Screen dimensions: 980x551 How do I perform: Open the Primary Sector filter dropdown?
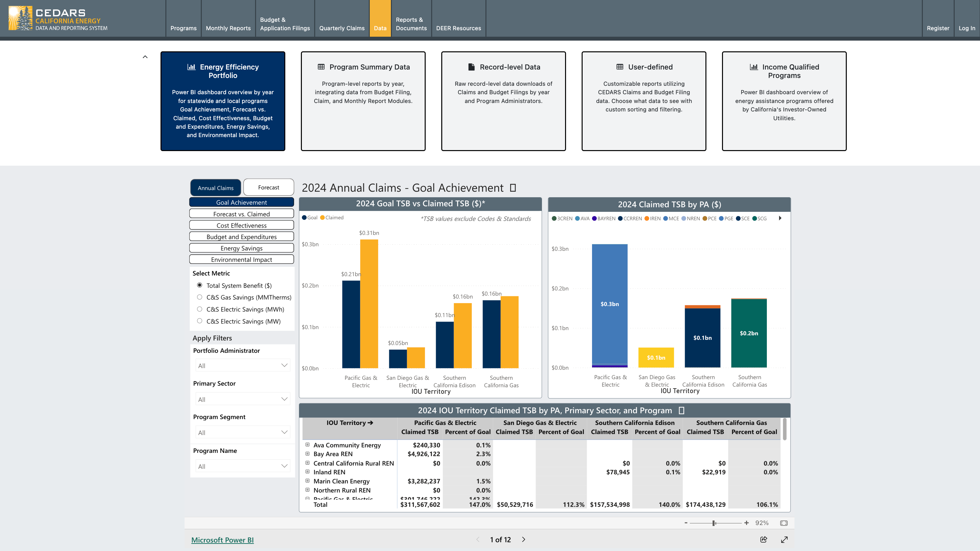point(242,399)
